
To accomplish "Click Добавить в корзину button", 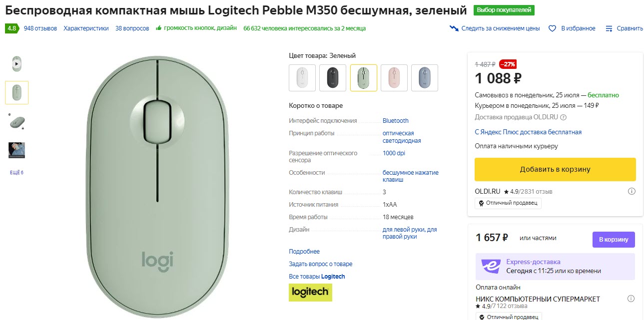I will pos(555,169).
